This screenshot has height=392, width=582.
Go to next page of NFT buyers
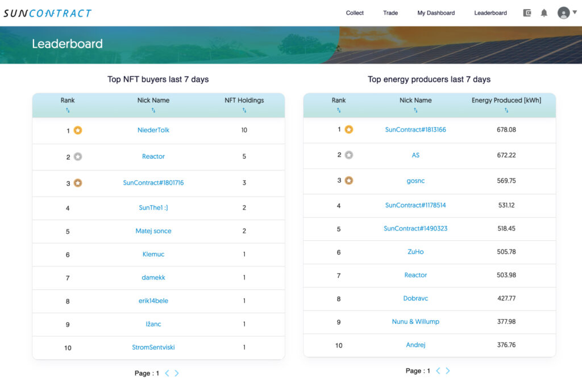[x=177, y=373]
